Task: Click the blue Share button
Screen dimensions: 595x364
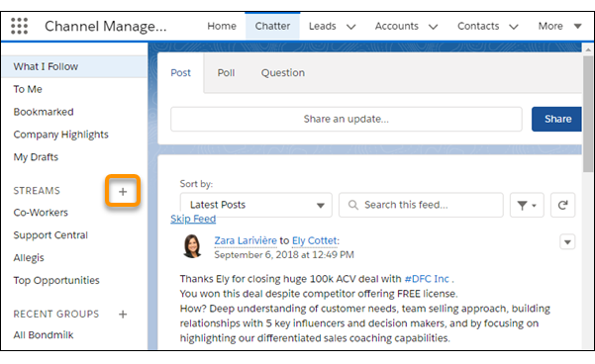Action: click(556, 119)
